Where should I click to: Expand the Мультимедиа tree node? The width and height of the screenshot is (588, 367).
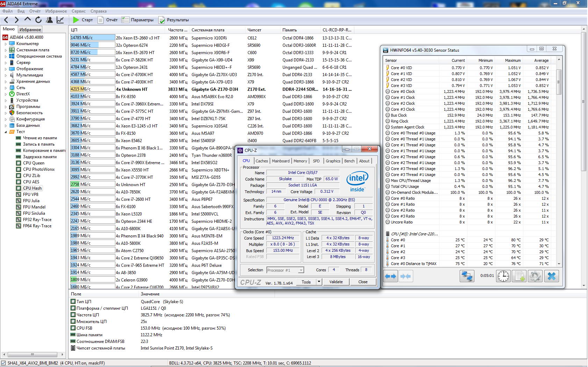pyautogui.click(x=6, y=75)
